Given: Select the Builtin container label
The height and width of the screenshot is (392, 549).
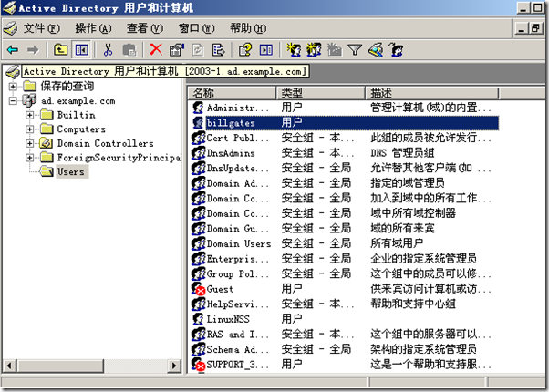Looking at the screenshot, I should [x=77, y=115].
